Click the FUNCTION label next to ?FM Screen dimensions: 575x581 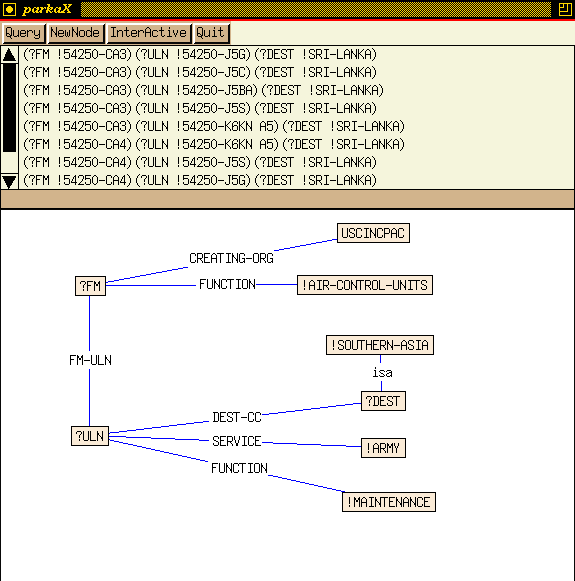click(x=227, y=284)
